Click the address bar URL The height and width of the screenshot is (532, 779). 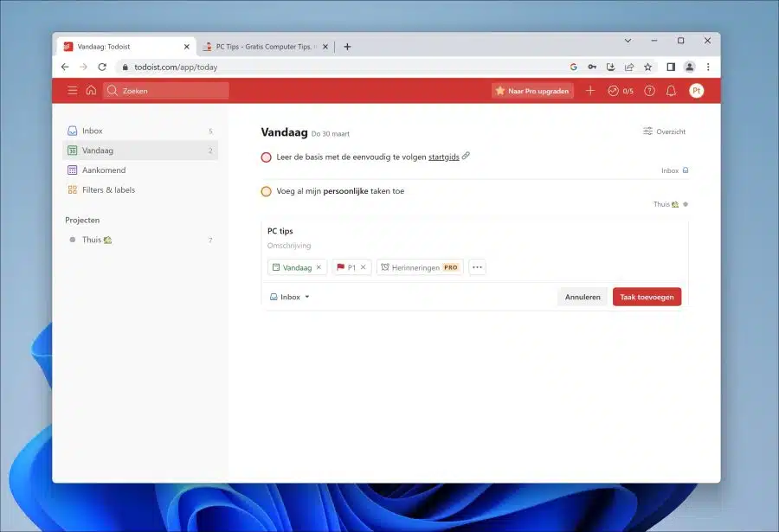(x=176, y=67)
